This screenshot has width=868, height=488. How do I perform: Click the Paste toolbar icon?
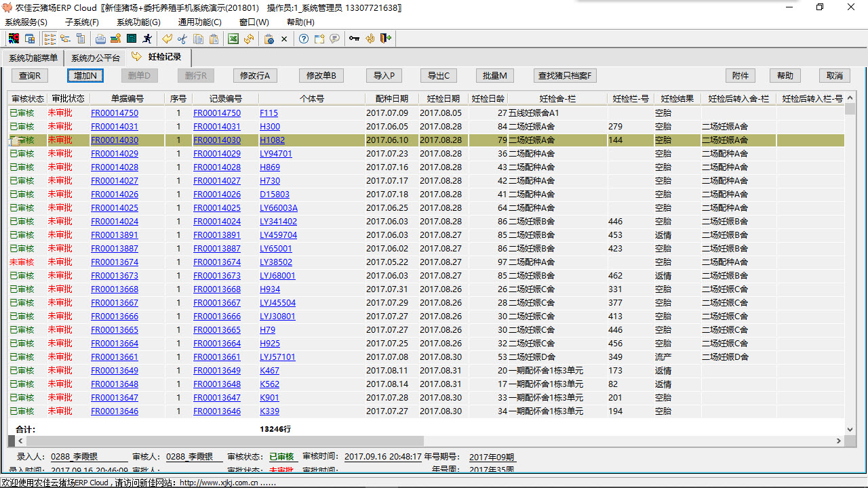tap(212, 39)
